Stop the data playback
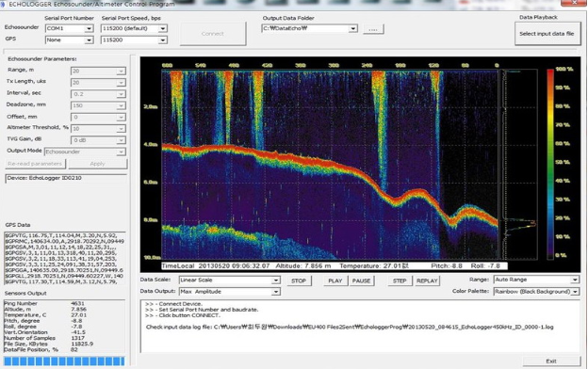 click(x=299, y=281)
